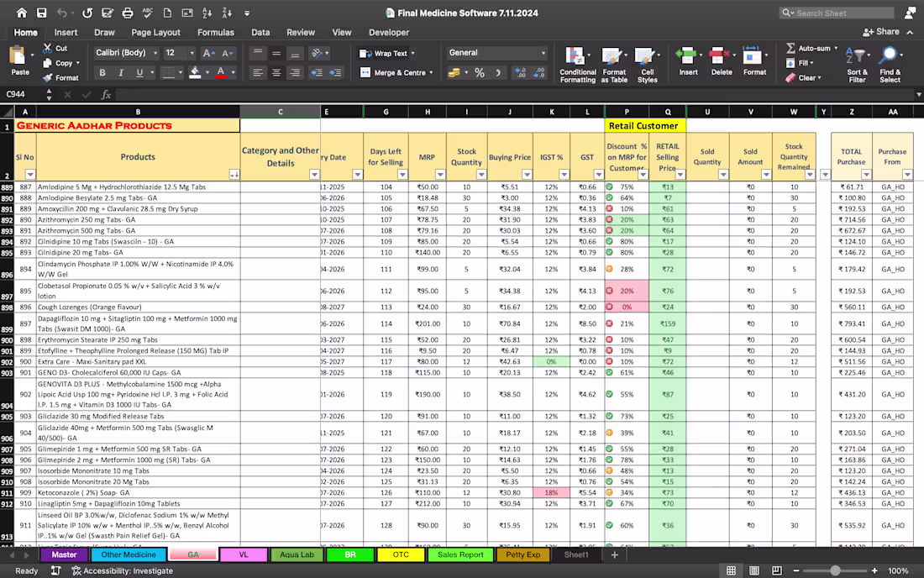Open font name dropdown Calibri (Body)

click(x=155, y=53)
